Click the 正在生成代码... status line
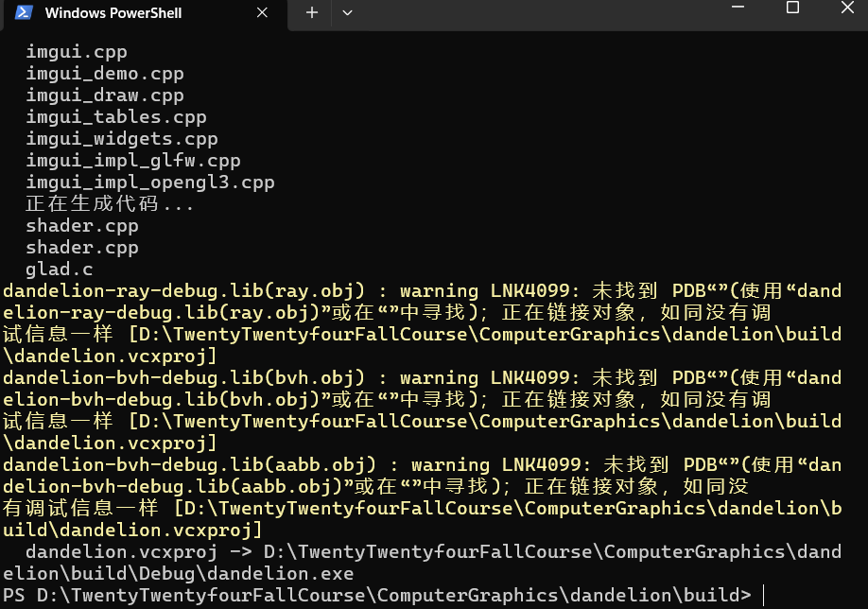Viewport: 868px width, 609px height. coord(109,203)
